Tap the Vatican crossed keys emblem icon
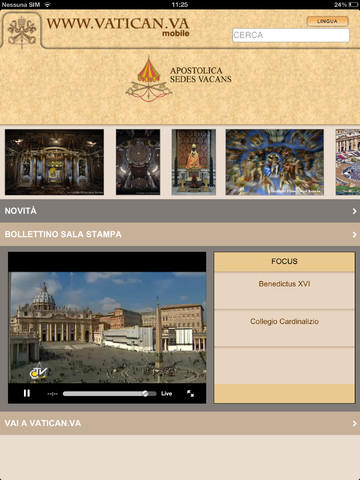 point(22,31)
